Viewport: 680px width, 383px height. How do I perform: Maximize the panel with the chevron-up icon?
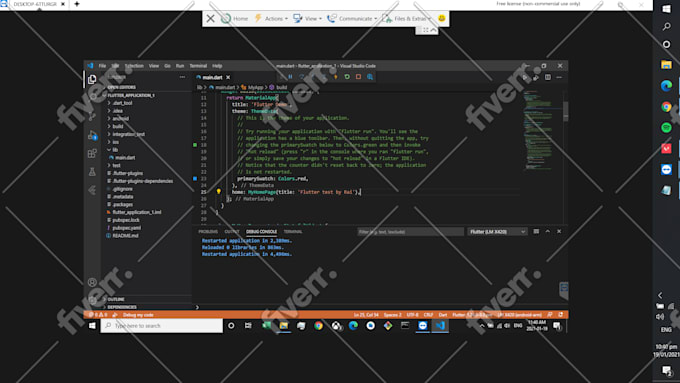[548, 232]
